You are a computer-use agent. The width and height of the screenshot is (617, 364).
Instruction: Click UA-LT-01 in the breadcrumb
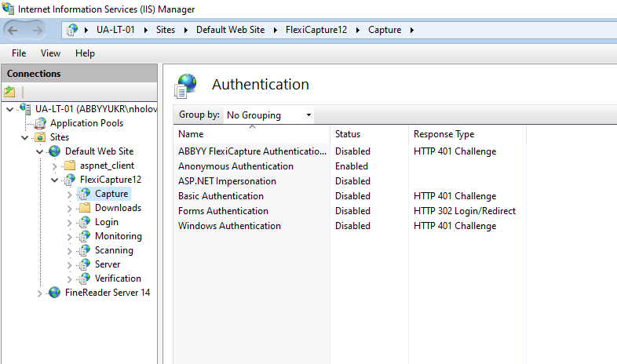pyautogui.click(x=115, y=30)
